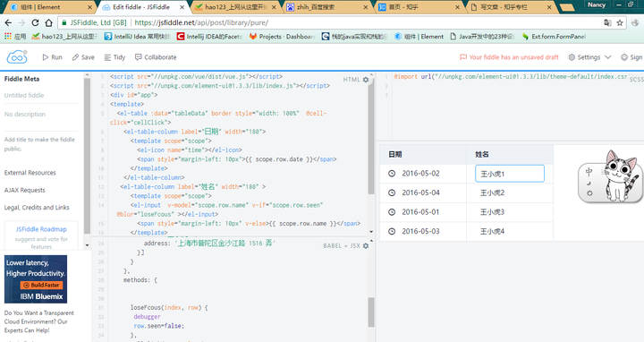Viewport: 644px width, 342px height.
Task: Expand AJAX Requests section
Action: 25,190
